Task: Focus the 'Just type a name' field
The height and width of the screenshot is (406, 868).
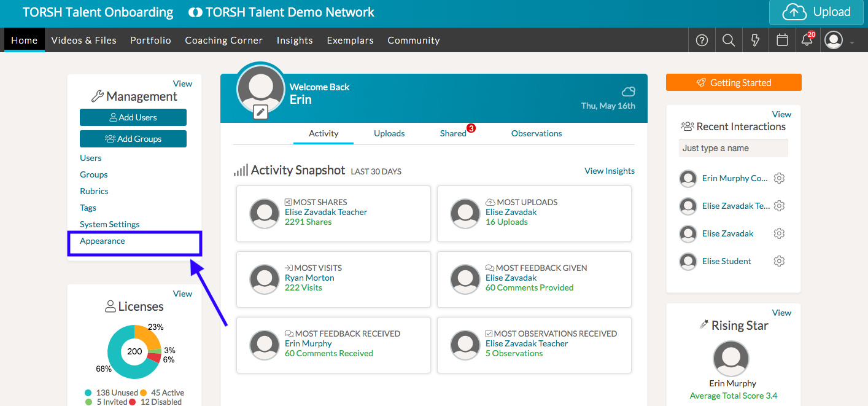Action: tap(734, 148)
